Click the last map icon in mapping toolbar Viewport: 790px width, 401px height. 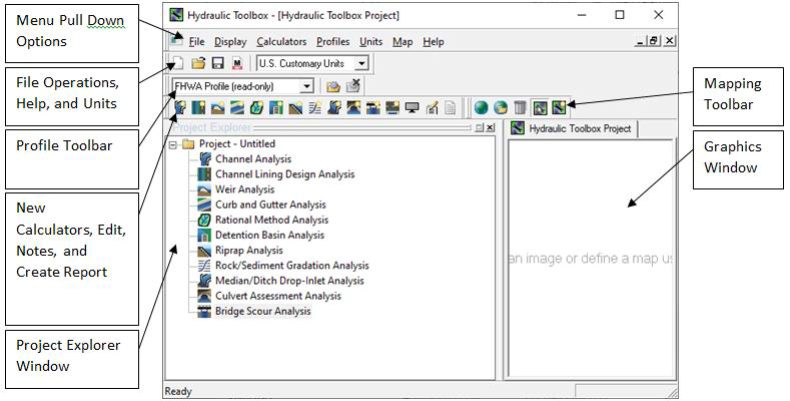[559, 107]
